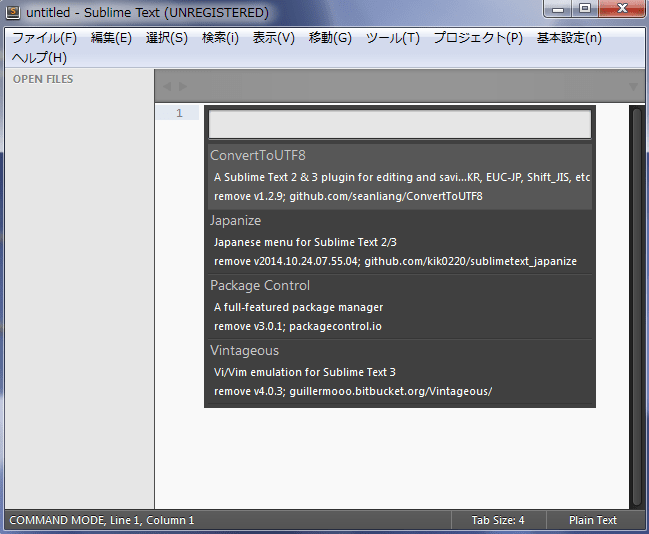Click 'Vi/Vim emulation for Sublime Text 3' text
Screen dimensions: 649x534
pyautogui.click(x=305, y=372)
